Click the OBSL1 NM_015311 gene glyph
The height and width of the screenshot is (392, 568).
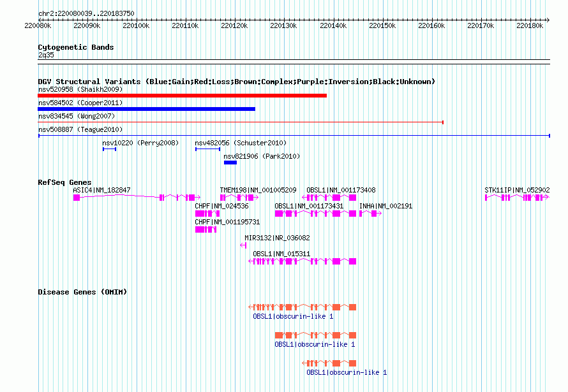[303, 261]
